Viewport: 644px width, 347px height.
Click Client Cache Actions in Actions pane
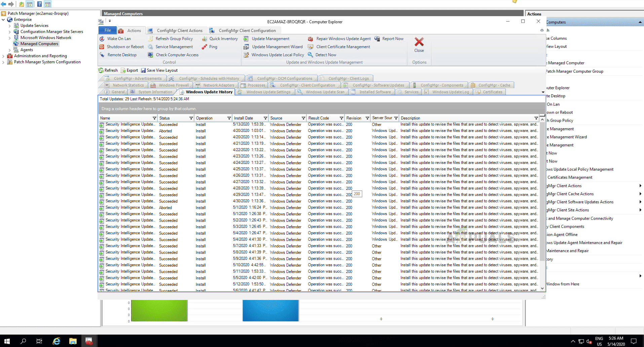pos(570,194)
